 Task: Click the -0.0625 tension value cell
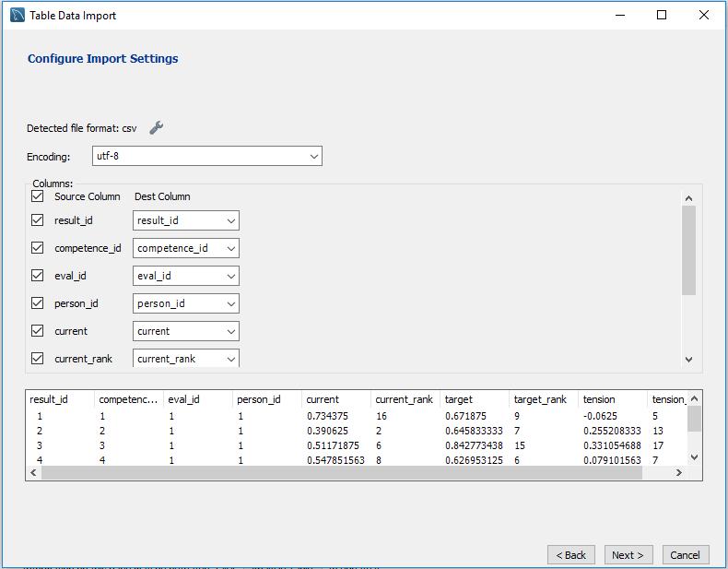600,416
